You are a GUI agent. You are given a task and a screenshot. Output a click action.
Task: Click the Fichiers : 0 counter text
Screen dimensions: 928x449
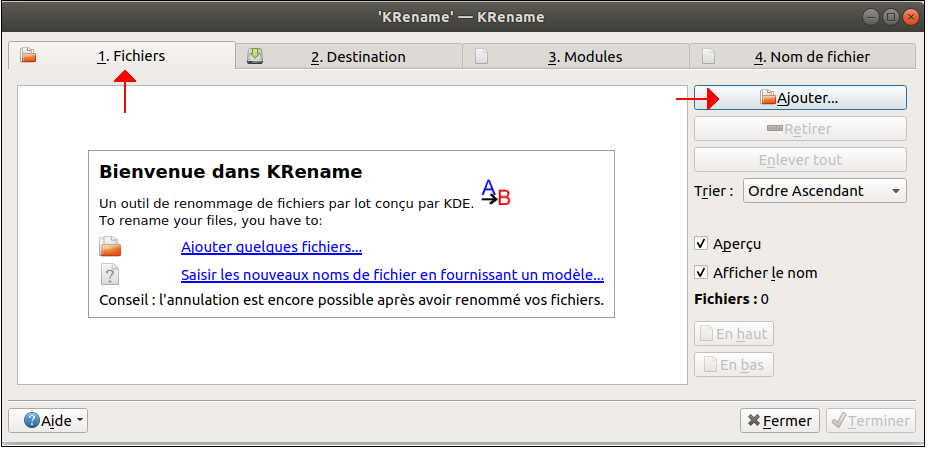click(x=732, y=299)
